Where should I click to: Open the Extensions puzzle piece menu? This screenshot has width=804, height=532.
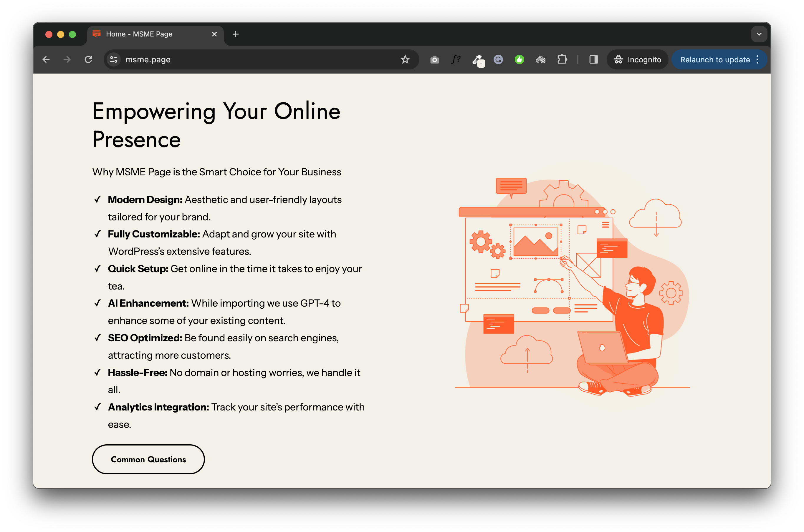(562, 60)
